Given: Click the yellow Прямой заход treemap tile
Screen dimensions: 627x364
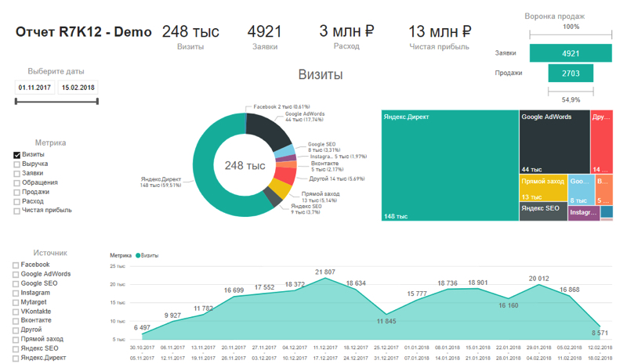Looking at the screenshot, I should pyautogui.click(x=542, y=188).
